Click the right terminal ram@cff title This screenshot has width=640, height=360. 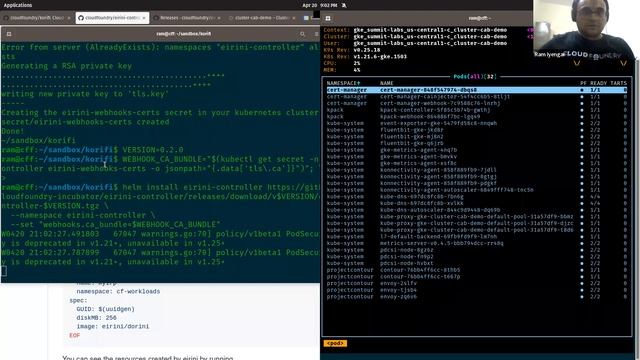point(479,18)
